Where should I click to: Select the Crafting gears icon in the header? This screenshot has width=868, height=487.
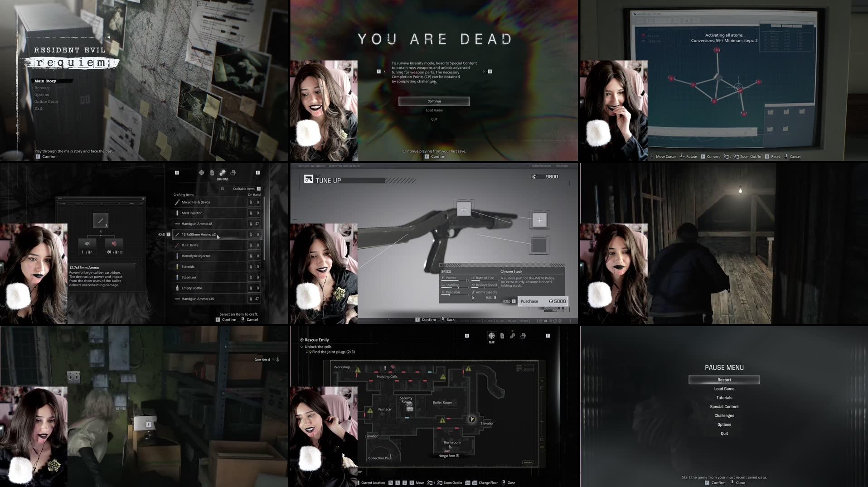click(222, 173)
